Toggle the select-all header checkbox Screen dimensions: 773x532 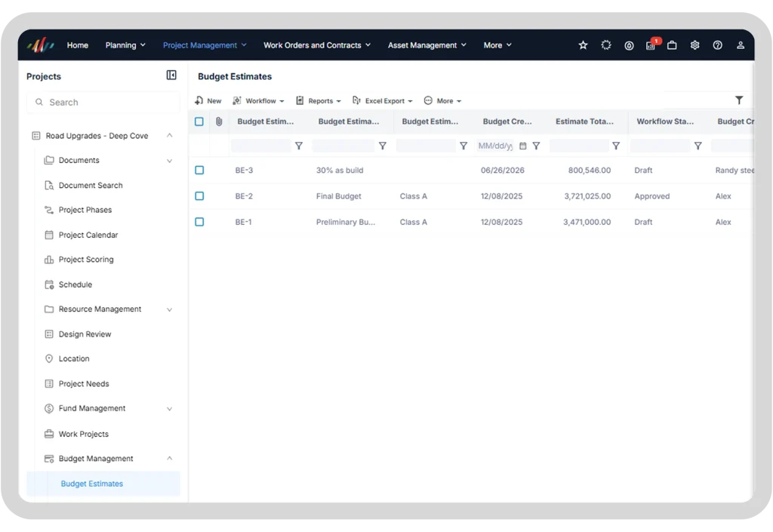tap(199, 121)
